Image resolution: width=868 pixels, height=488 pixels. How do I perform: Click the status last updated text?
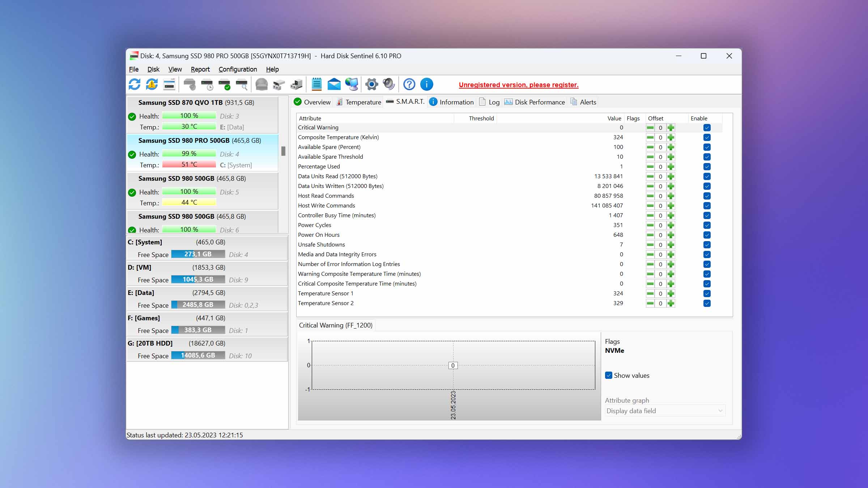(184, 435)
